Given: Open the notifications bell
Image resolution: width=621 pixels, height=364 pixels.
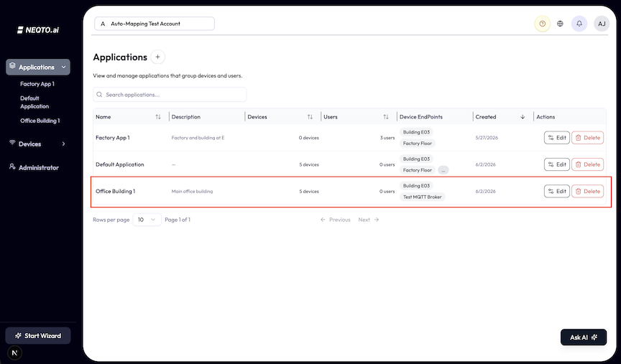Looking at the screenshot, I should [x=579, y=24].
